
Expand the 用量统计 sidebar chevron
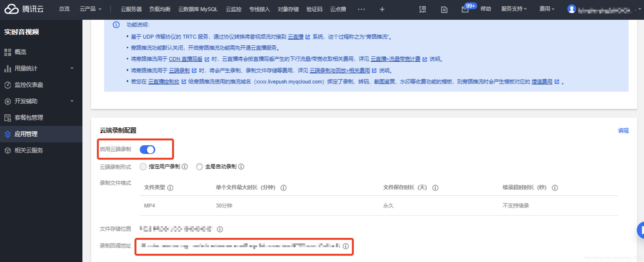[x=72, y=68]
